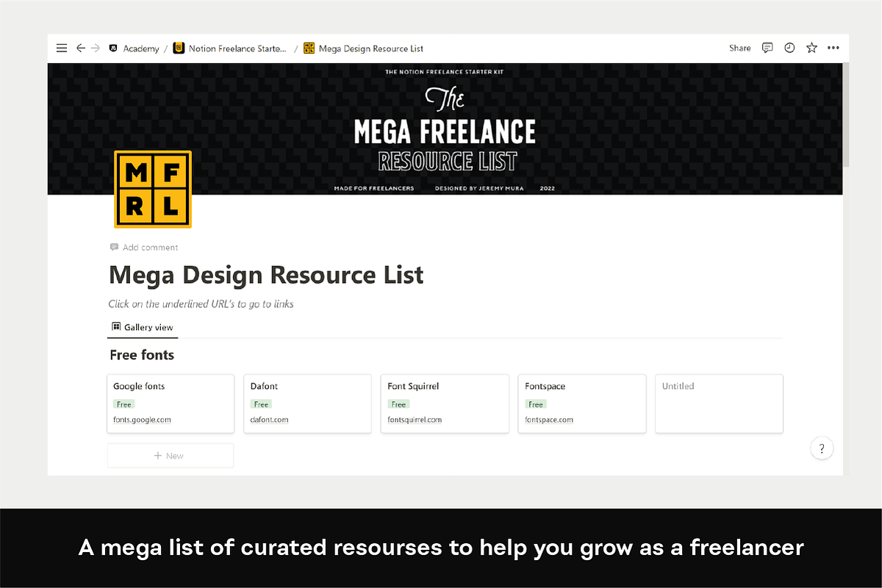The image size is (882, 588).
Task: Open the hamburger sidebar menu
Action: 62,49
